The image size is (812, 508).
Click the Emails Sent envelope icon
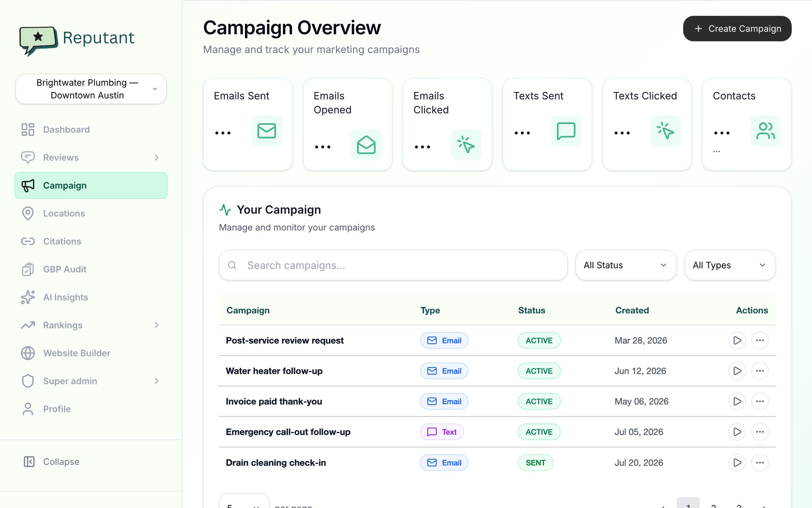coord(266,131)
